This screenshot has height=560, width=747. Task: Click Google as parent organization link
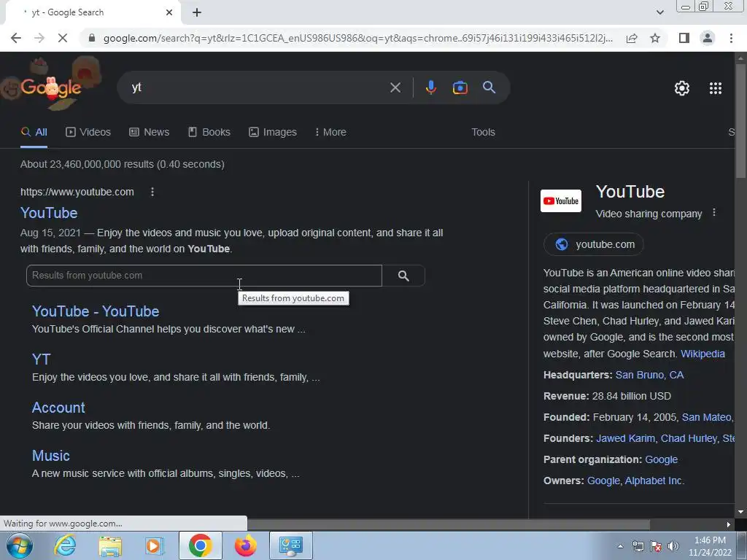point(661,459)
